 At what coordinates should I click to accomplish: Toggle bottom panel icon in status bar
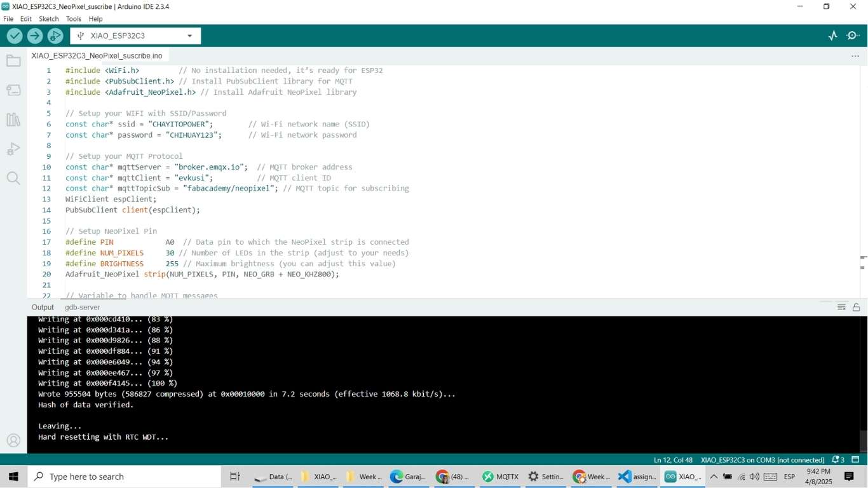coord(855,459)
